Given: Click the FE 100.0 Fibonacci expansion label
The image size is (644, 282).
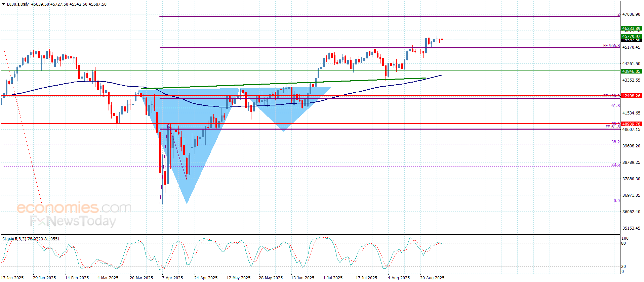Looking at the screenshot, I should pos(611,96).
